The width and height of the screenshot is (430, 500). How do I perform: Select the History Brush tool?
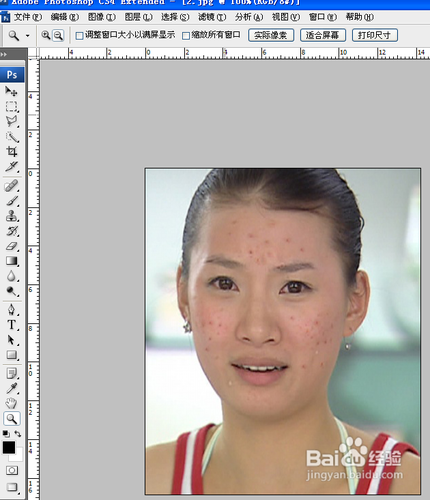tap(11, 231)
